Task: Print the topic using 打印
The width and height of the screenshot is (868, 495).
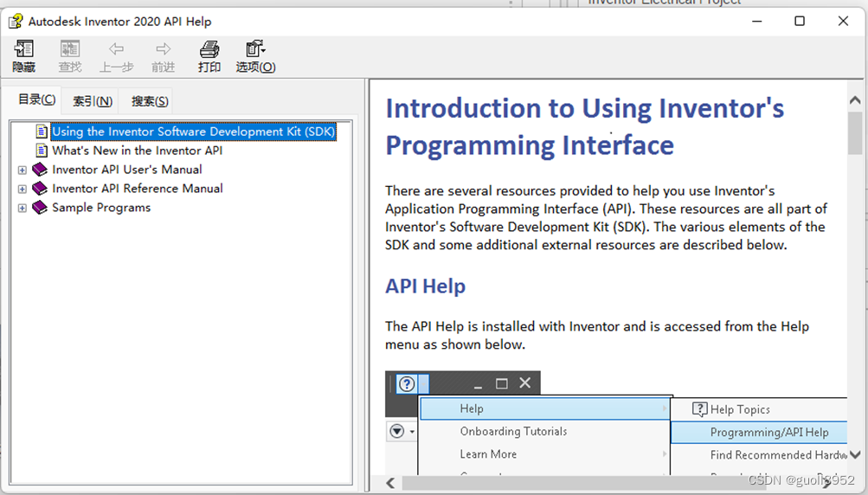Action: (209, 56)
